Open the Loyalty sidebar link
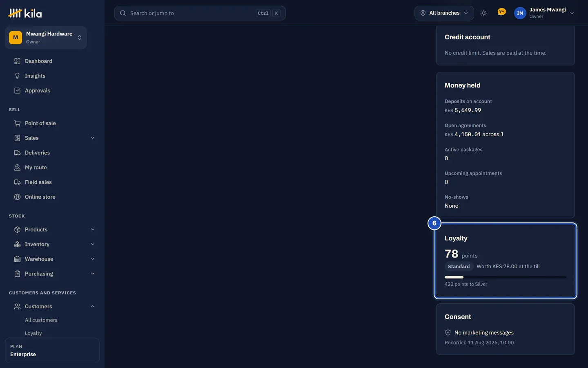 tap(33, 333)
